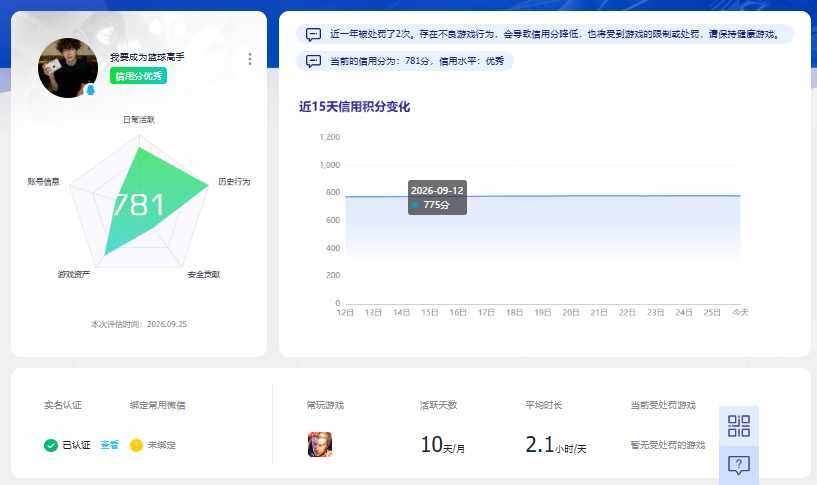Select the 20日 point on chart axis

pos(571,312)
